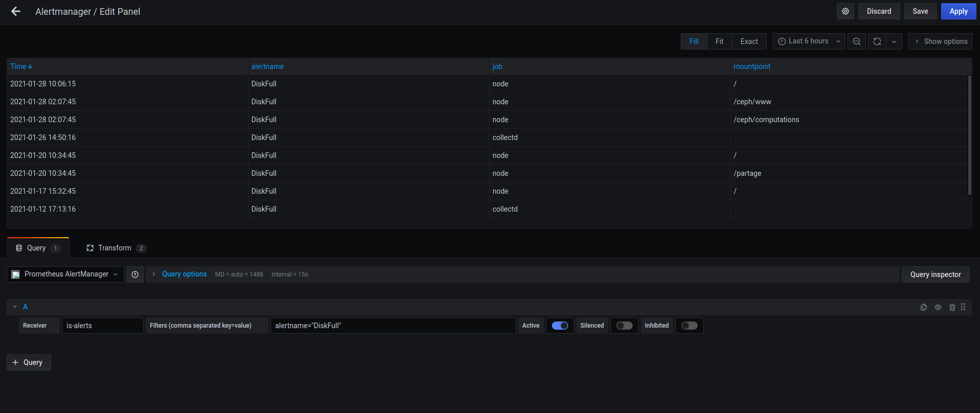Collapse query A row
This screenshot has width=980, height=413.
pyautogui.click(x=15, y=307)
